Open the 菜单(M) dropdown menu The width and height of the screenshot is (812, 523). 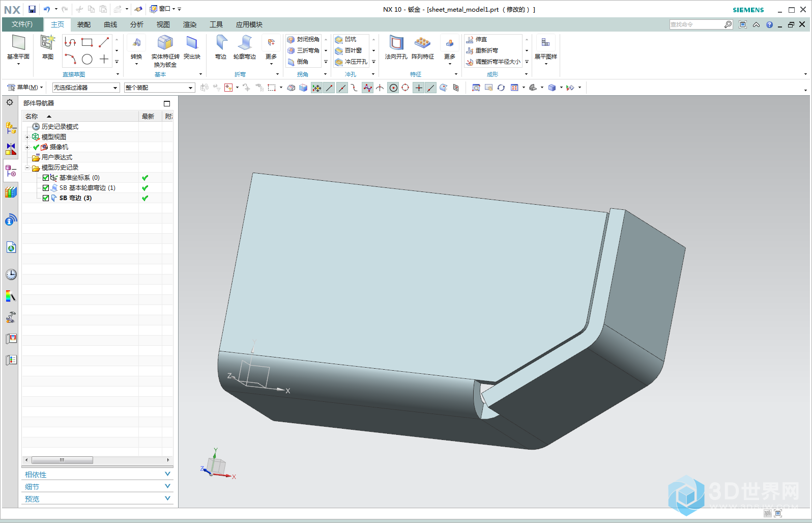25,88
